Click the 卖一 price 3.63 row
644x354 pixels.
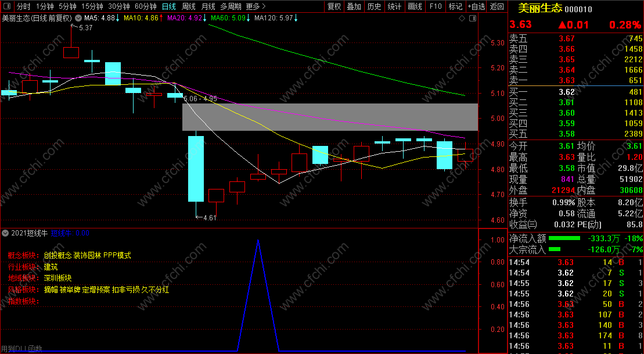pos(576,80)
